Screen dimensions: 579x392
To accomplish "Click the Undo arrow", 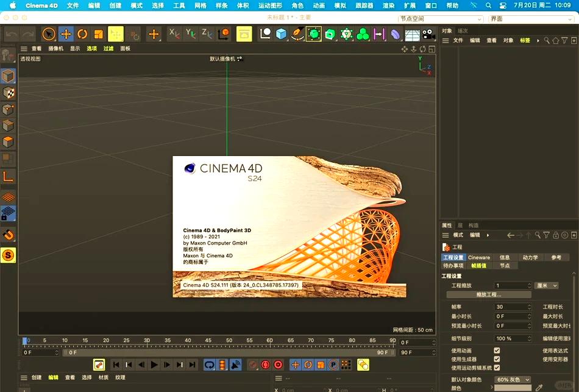I will coord(12,34).
